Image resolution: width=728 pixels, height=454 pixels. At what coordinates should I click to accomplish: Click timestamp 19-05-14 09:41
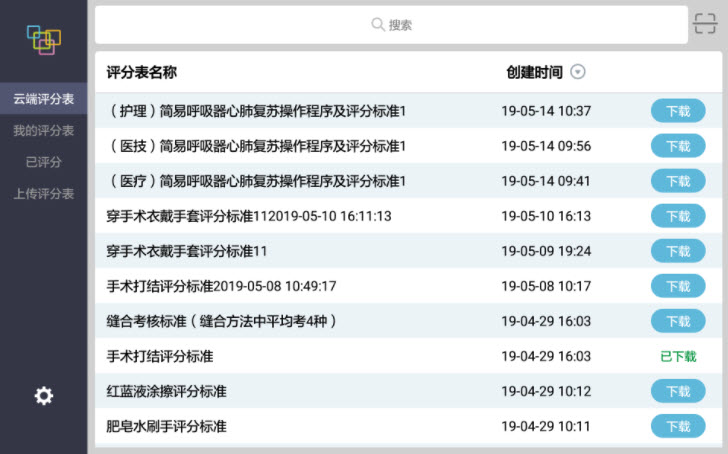coord(546,181)
